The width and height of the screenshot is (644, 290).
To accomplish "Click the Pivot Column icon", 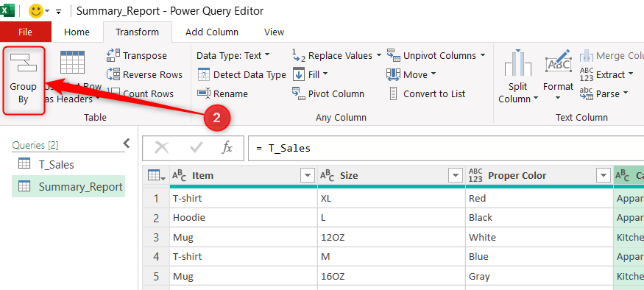I will pyautogui.click(x=299, y=93).
